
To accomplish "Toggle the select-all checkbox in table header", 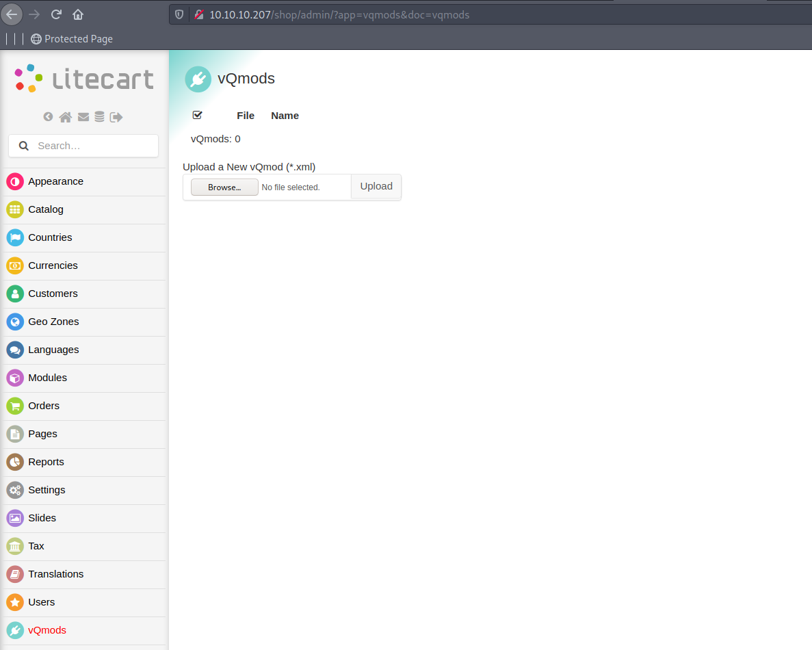I will pyautogui.click(x=198, y=115).
